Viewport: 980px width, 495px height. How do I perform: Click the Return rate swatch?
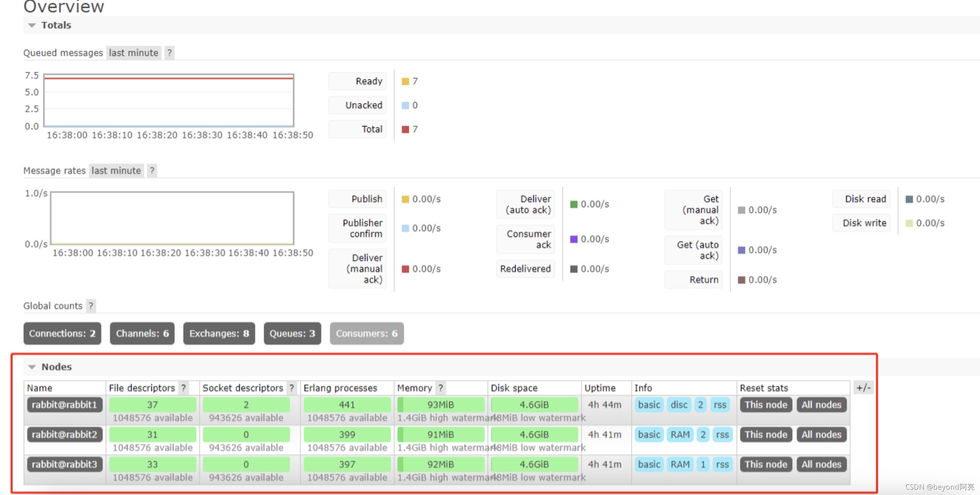tap(741, 280)
